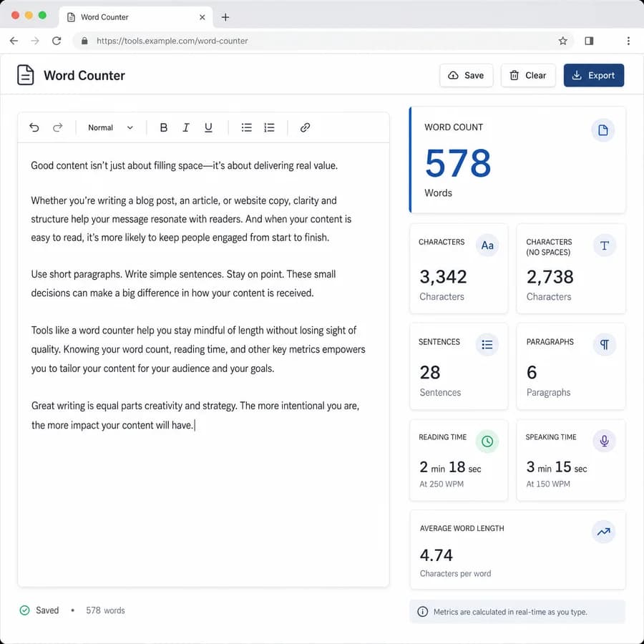Click the 'Metrics are calculated in real-time' note
This screenshot has width=644, height=644.
[x=510, y=612]
